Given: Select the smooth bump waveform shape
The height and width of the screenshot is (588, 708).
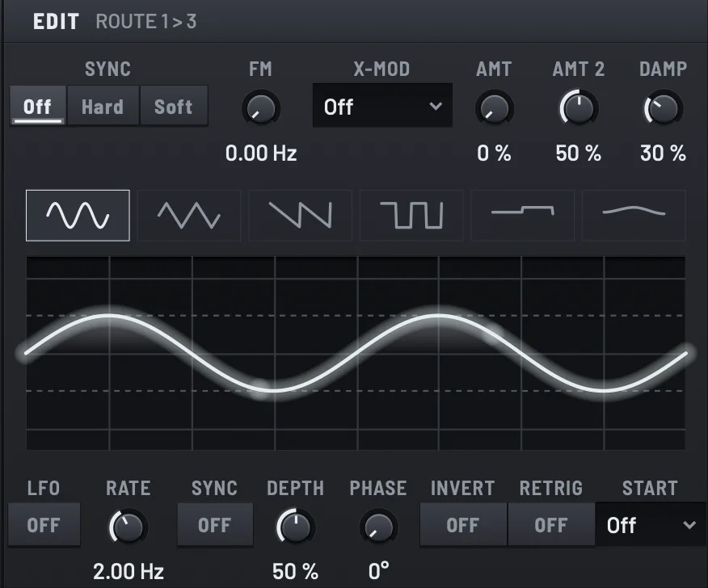Looking at the screenshot, I should [x=634, y=216].
